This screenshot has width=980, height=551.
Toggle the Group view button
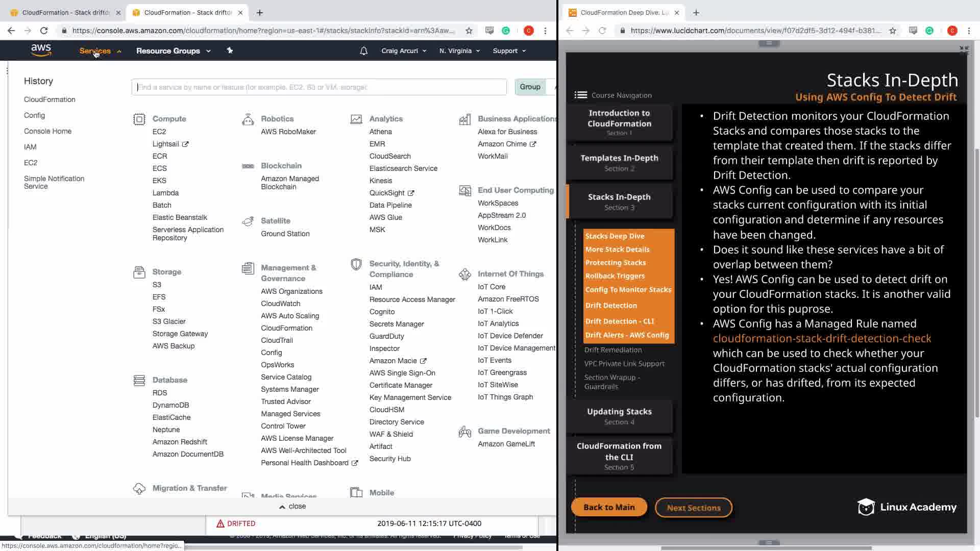click(x=530, y=87)
